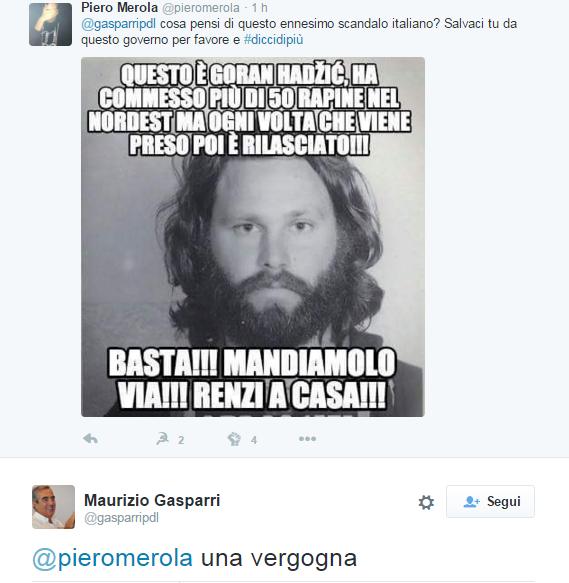The image size is (569, 583).
Task: Click the Maurizio Gasparri display name
Action: coord(152,500)
